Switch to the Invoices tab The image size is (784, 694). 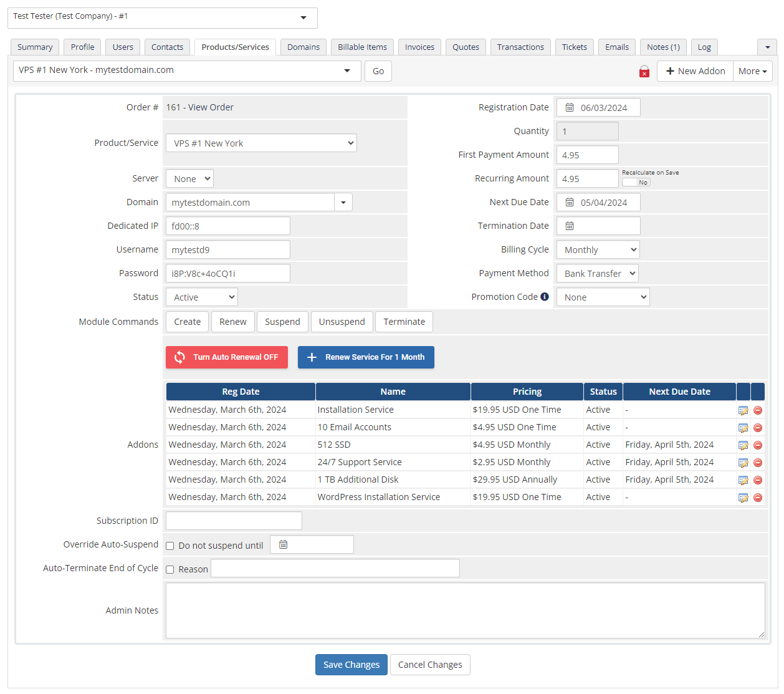[x=419, y=47]
